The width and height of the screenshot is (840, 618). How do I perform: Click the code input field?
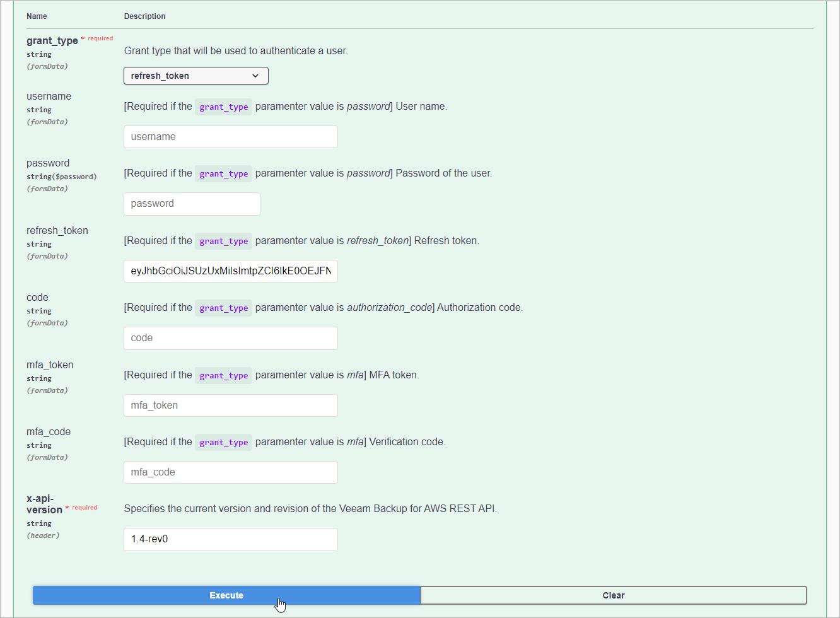(230, 338)
